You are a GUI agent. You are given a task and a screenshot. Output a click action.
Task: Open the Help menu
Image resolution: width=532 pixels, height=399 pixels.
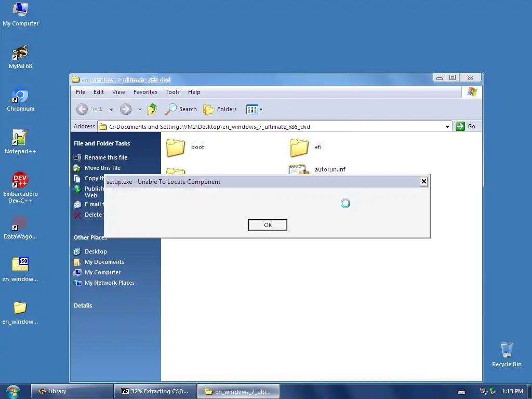tap(194, 92)
